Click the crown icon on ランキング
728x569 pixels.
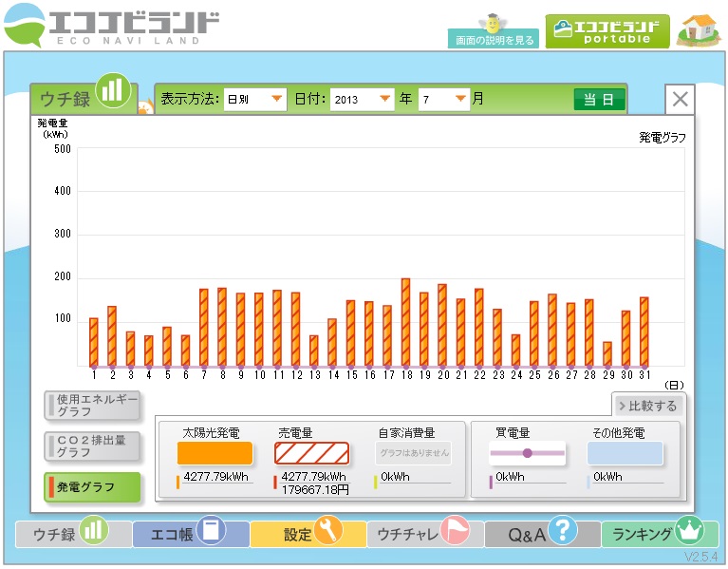pos(689,530)
